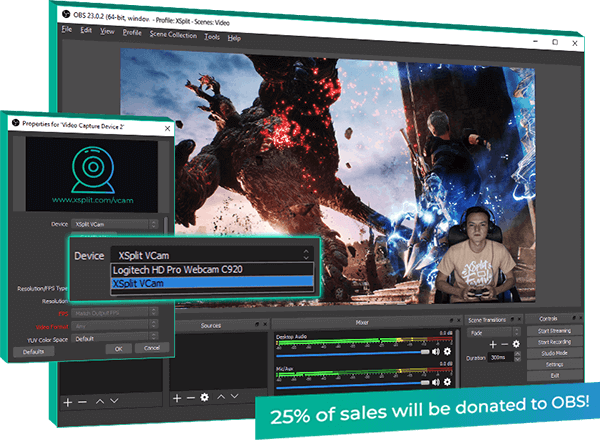Open Mic/Aux settings gear
600x440 pixels.
coord(447,382)
